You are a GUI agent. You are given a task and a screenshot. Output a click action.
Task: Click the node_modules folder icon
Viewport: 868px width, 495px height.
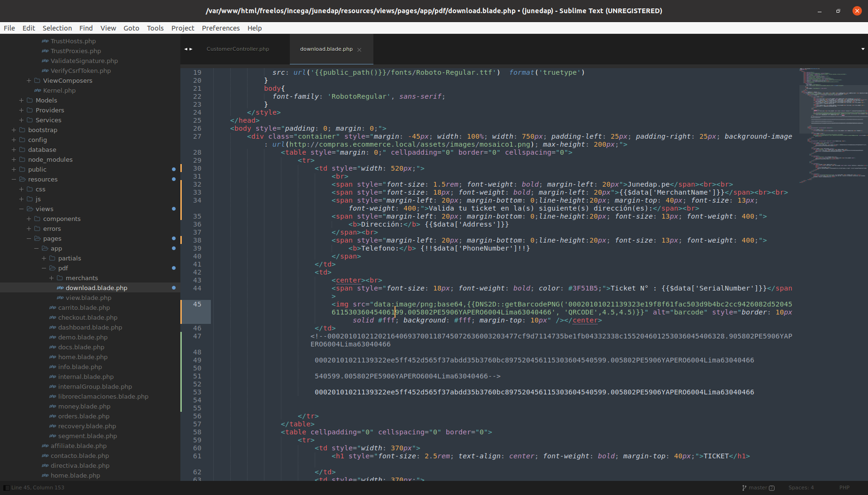22,159
